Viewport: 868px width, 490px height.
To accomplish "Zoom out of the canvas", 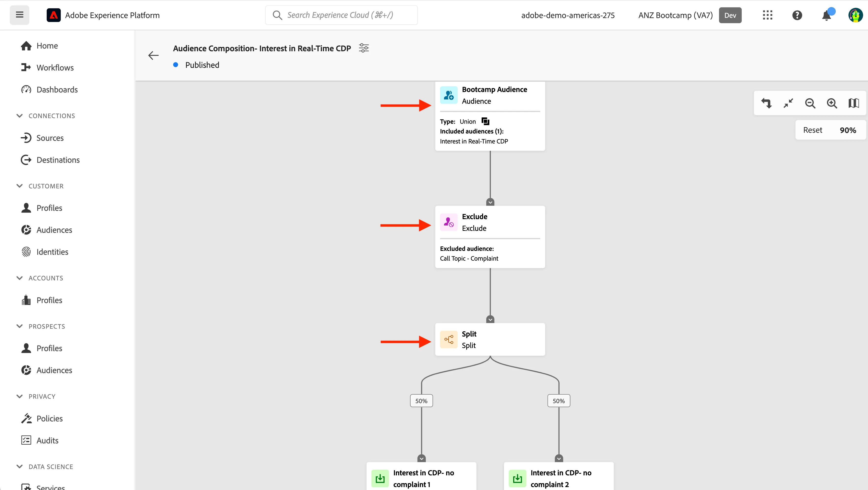I will [810, 103].
